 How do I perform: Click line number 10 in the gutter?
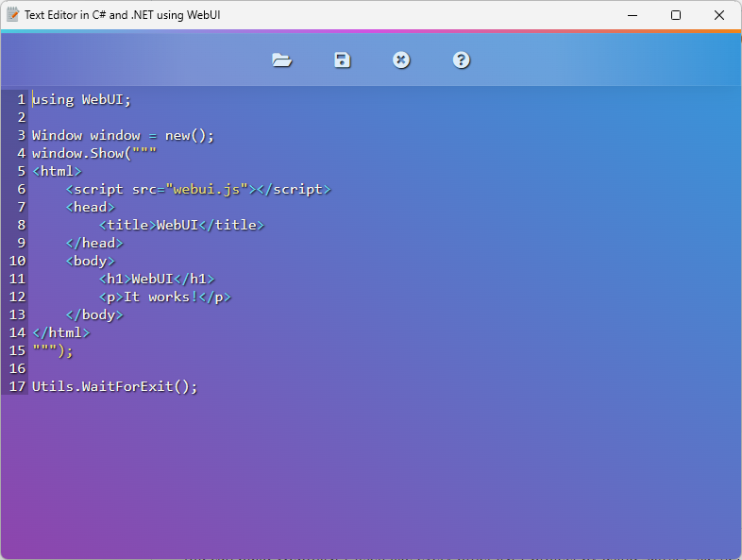coord(17,262)
